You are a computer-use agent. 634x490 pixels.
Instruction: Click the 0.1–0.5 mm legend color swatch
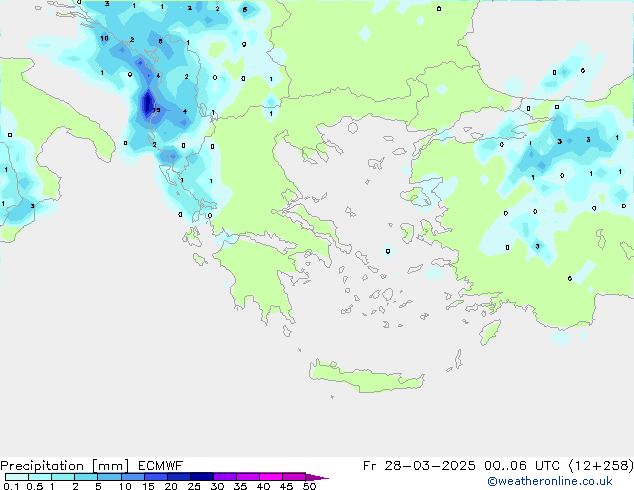(17, 477)
